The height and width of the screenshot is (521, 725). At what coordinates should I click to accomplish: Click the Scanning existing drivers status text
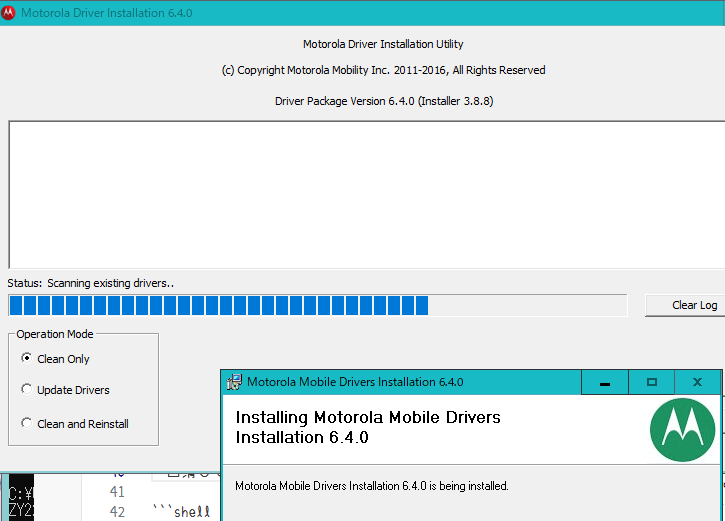(x=110, y=283)
